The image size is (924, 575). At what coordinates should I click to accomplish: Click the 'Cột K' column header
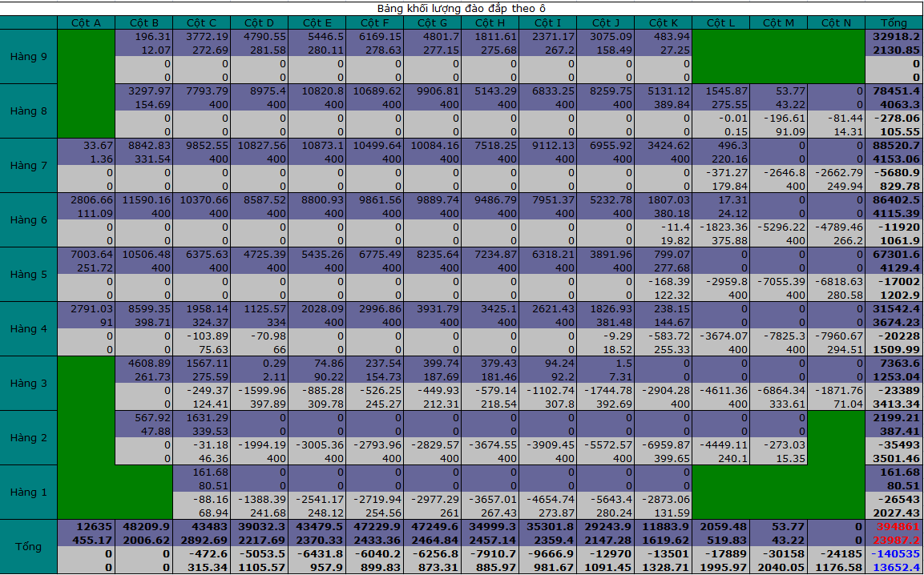coord(663,22)
